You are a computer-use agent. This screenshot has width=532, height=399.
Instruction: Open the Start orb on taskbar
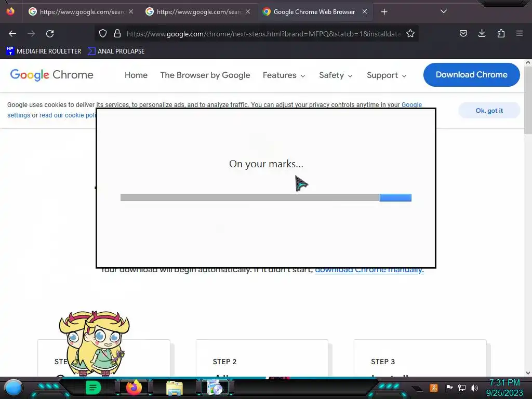[x=14, y=388]
